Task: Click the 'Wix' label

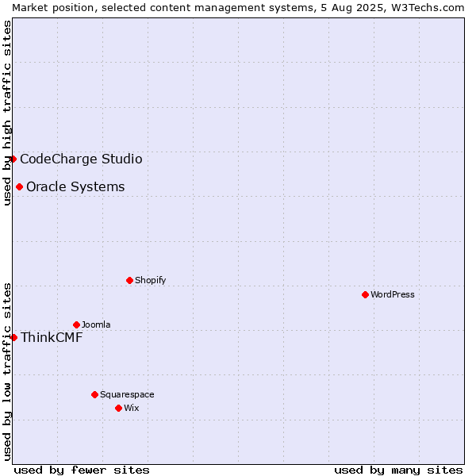Action: coord(132,408)
